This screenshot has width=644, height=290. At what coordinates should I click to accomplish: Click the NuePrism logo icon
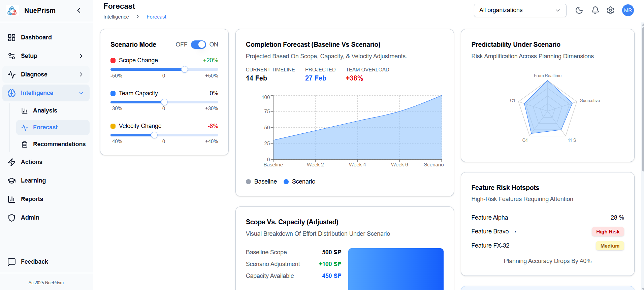pos(12,11)
